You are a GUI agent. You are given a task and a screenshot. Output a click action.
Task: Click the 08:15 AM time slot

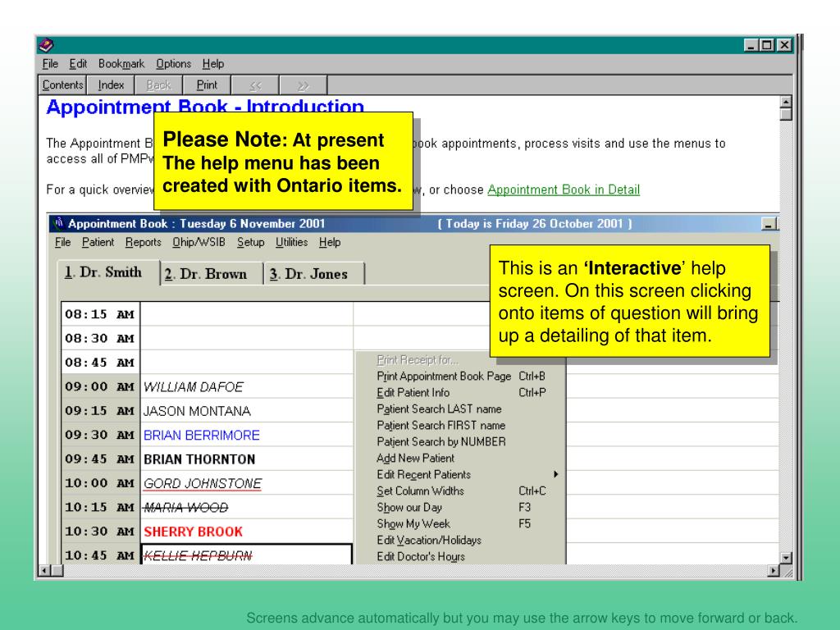tap(99, 314)
